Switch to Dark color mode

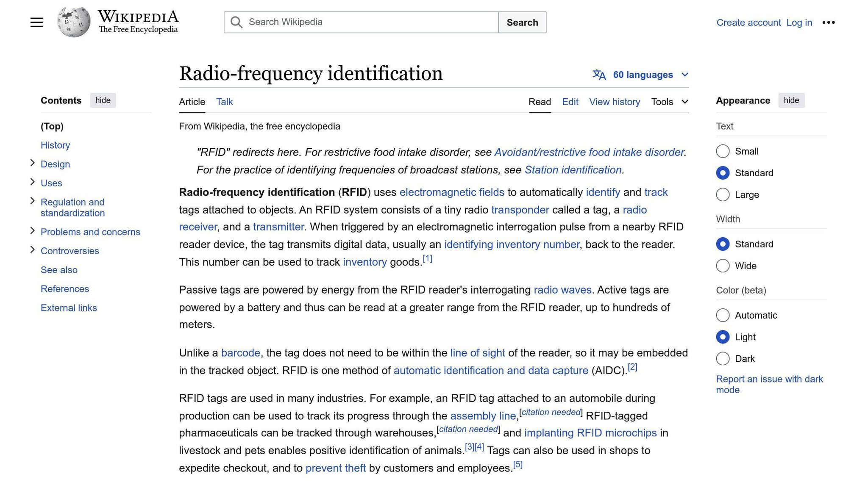coord(723,358)
